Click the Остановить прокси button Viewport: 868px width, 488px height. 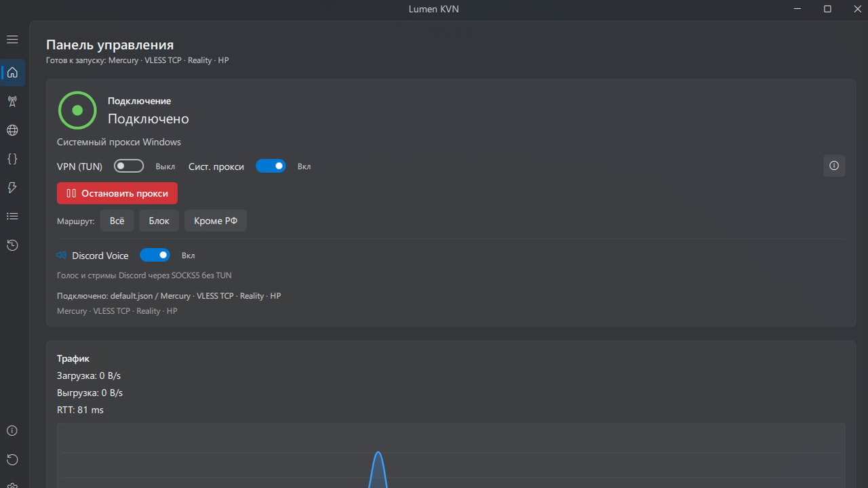coord(117,193)
